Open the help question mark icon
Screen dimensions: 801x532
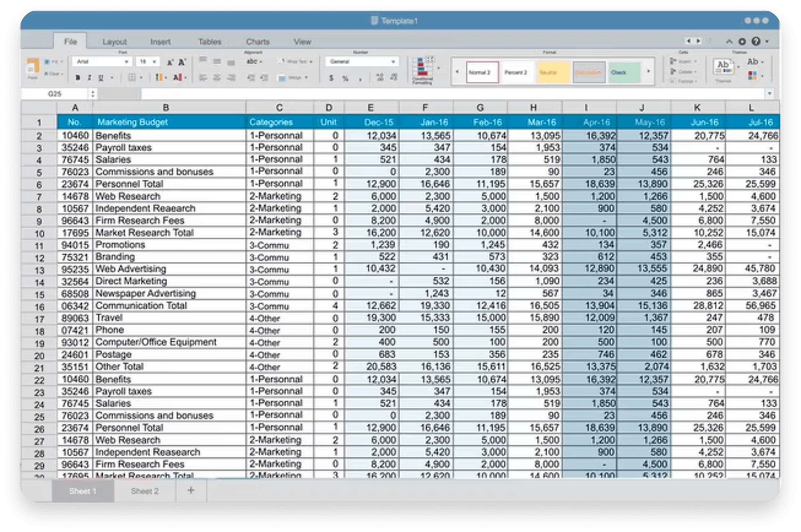[756, 41]
